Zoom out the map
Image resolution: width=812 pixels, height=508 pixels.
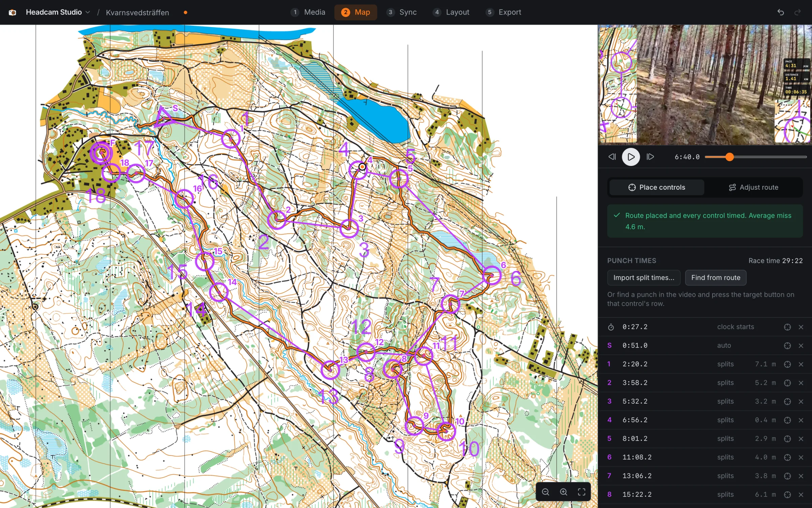(545, 492)
